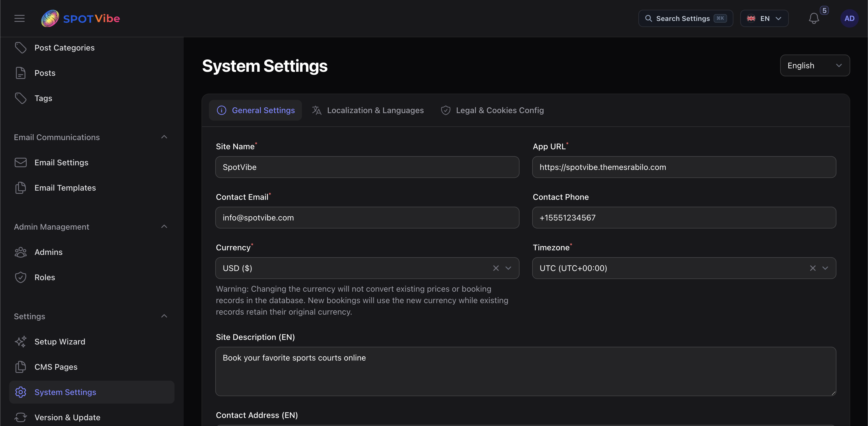Launch the Setup Wizard

pos(92,341)
